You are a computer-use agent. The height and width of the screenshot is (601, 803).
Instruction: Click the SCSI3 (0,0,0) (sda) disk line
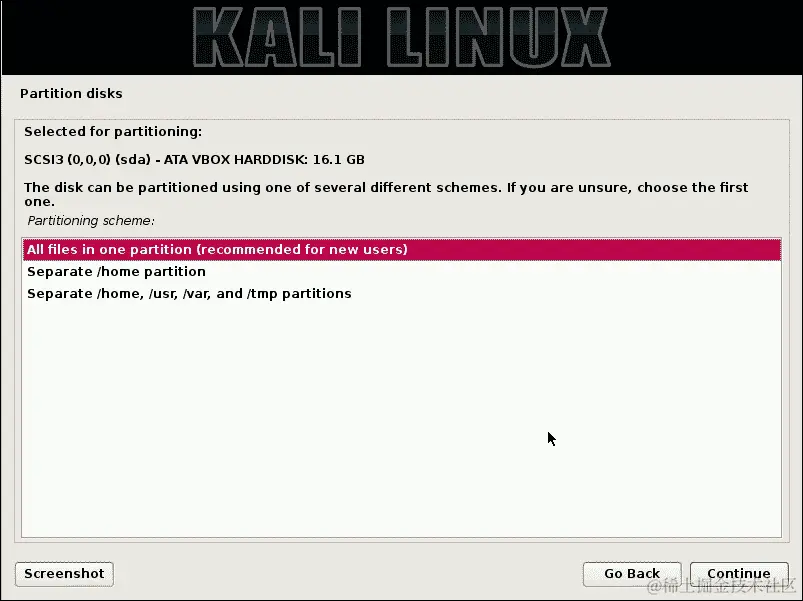[194, 160]
